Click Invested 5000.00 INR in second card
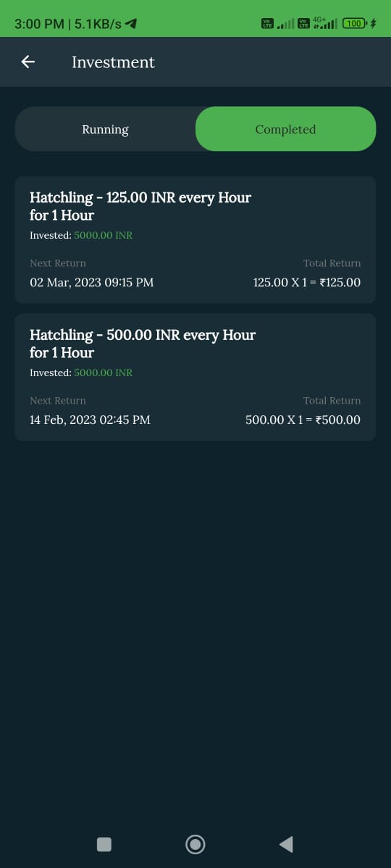 [81, 373]
